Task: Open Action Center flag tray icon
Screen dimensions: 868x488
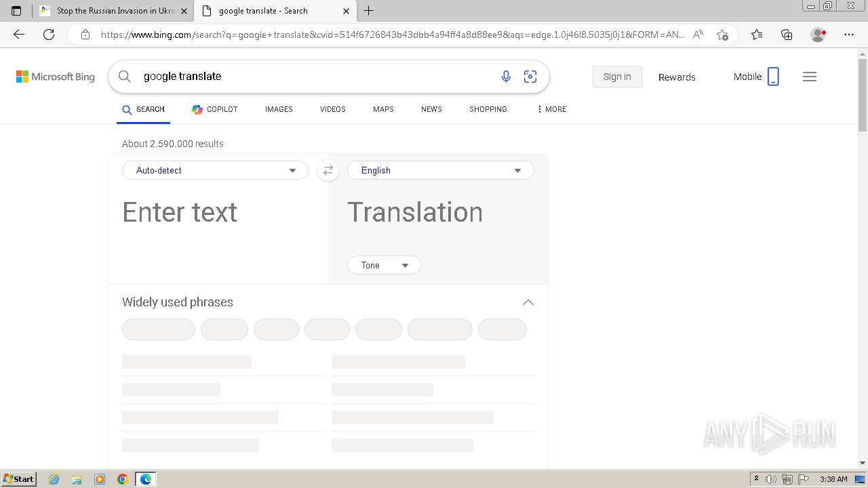Action: [804, 479]
